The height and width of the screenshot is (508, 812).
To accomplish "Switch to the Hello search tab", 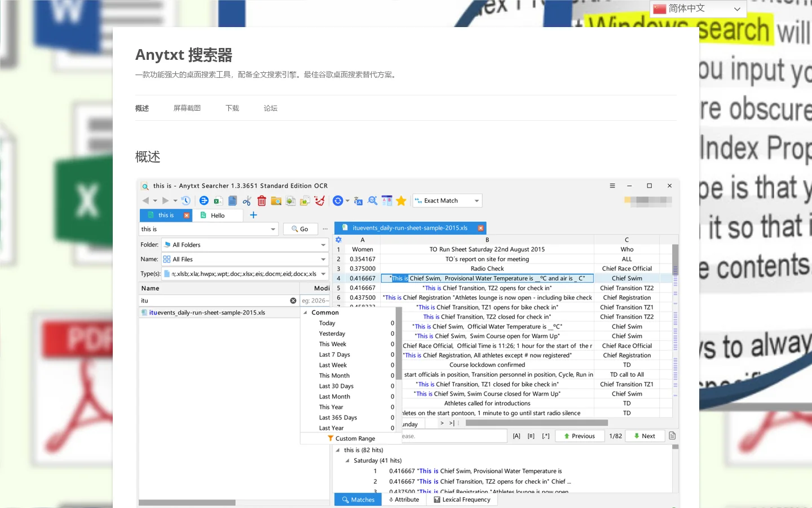I will click(x=218, y=215).
